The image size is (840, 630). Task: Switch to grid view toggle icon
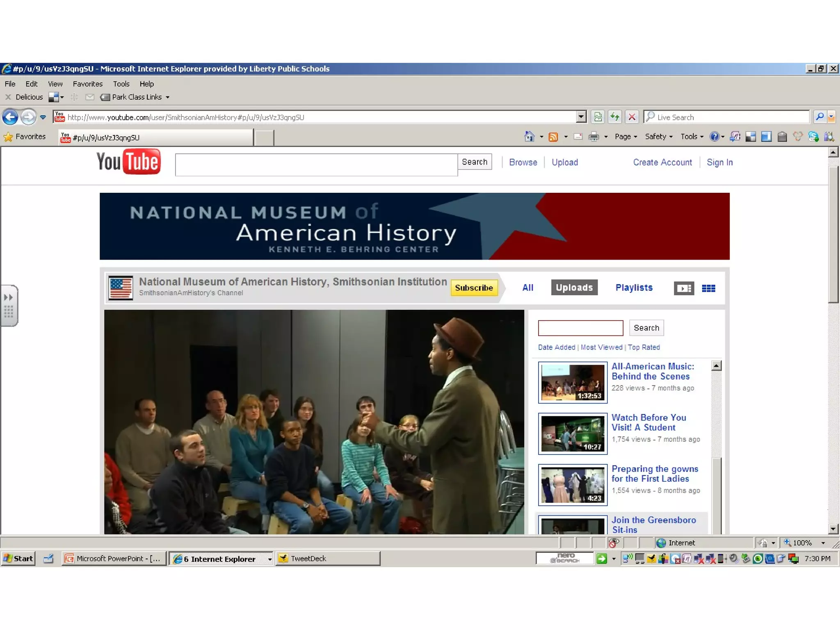point(708,288)
